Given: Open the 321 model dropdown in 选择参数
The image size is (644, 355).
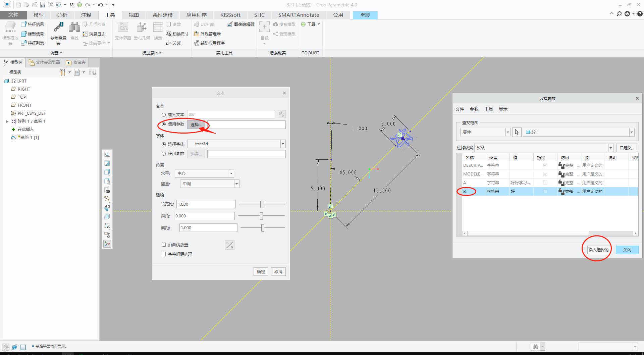Looking at the screenshot, I should (x=632, y=132).
